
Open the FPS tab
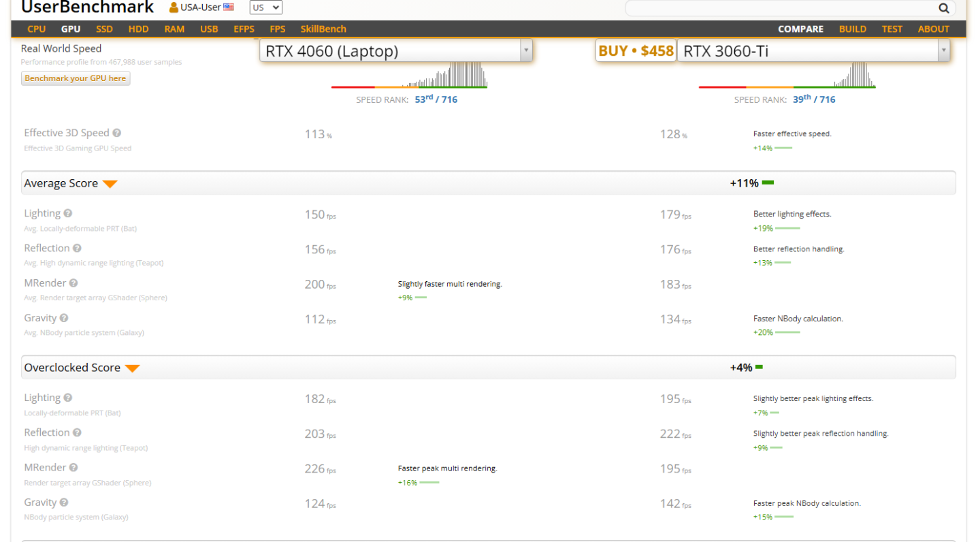pyautogui.click(x=278, y=29)
